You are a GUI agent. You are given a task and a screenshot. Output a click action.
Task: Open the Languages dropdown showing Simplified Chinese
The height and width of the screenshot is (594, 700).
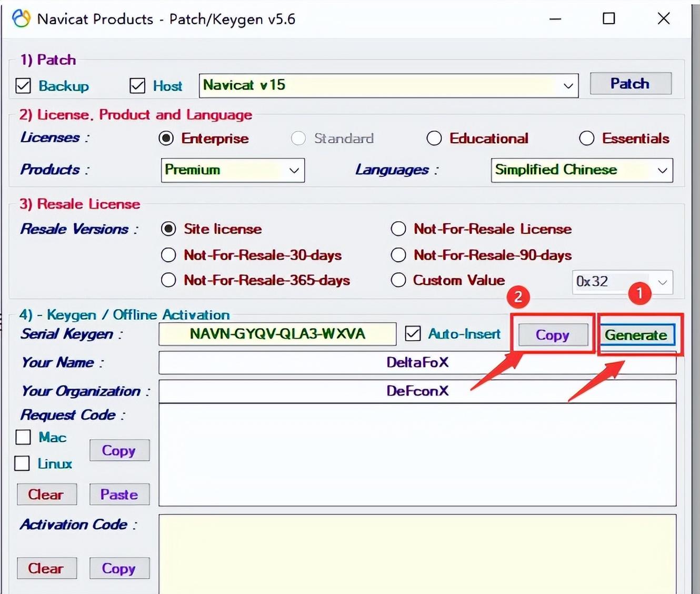pyautogui.click(x=582, y=170)
